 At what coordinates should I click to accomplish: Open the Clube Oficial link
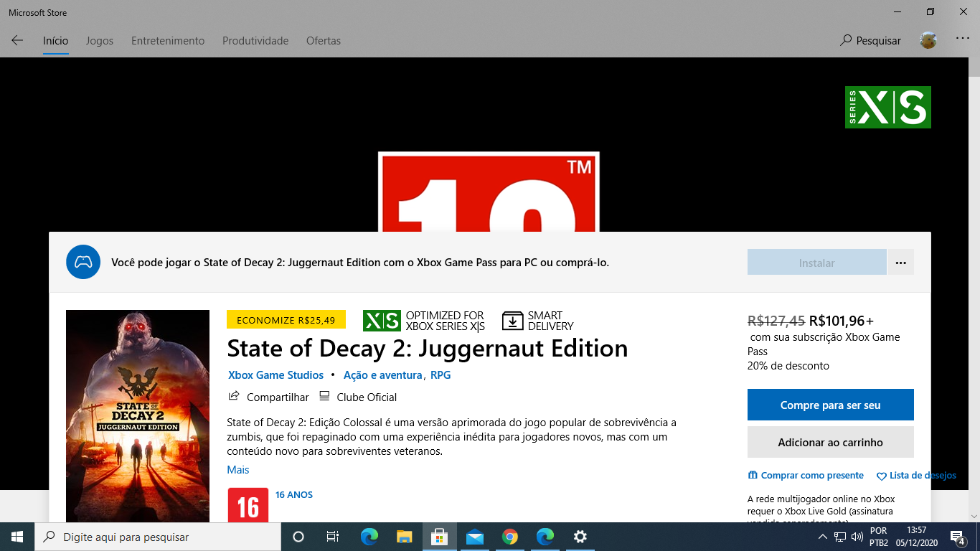pos(358,397)
